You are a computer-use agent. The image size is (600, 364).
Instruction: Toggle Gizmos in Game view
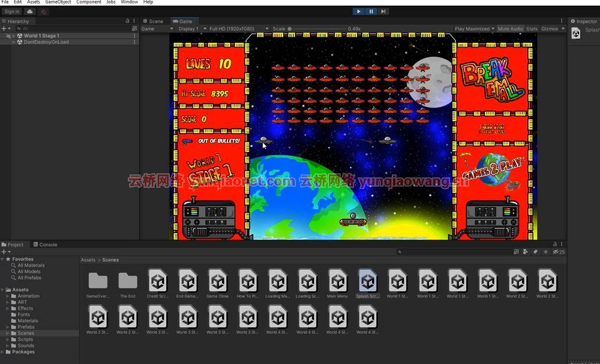(549, 28)
